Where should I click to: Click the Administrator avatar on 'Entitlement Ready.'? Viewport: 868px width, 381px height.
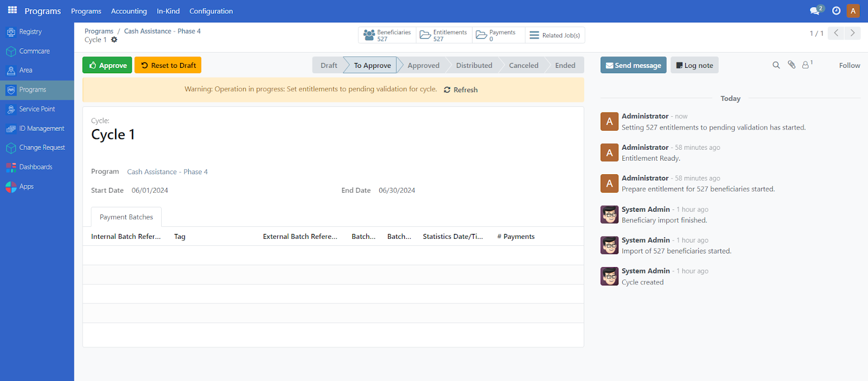click(609, 153)
